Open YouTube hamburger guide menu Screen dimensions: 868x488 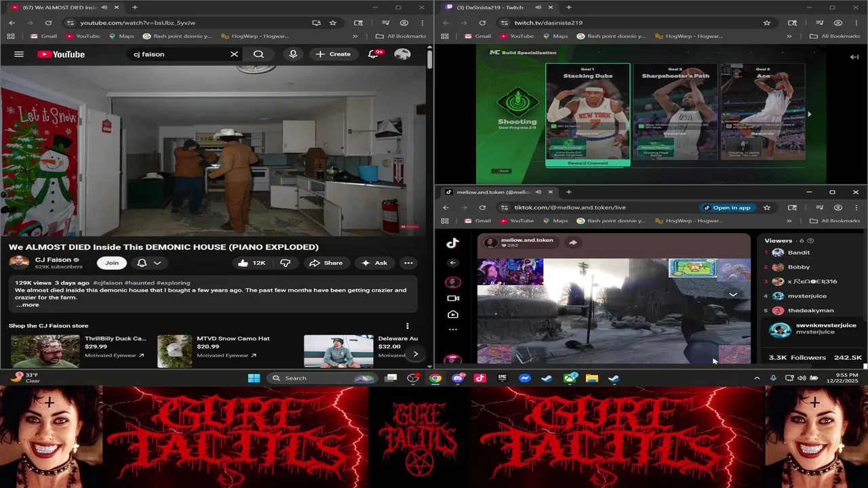pos(19,54)
